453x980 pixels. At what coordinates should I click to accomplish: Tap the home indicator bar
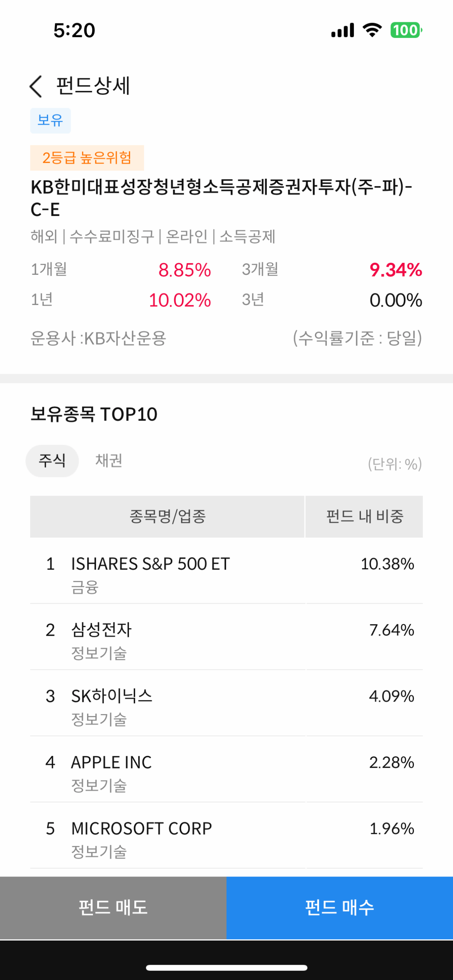click(x=226, y=968)
